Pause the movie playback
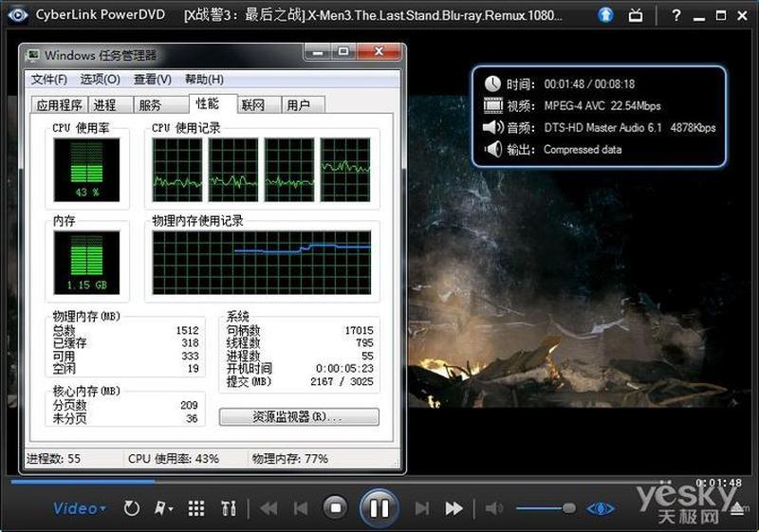This screenshot has width=759, height=532. (x=379, y=508)
